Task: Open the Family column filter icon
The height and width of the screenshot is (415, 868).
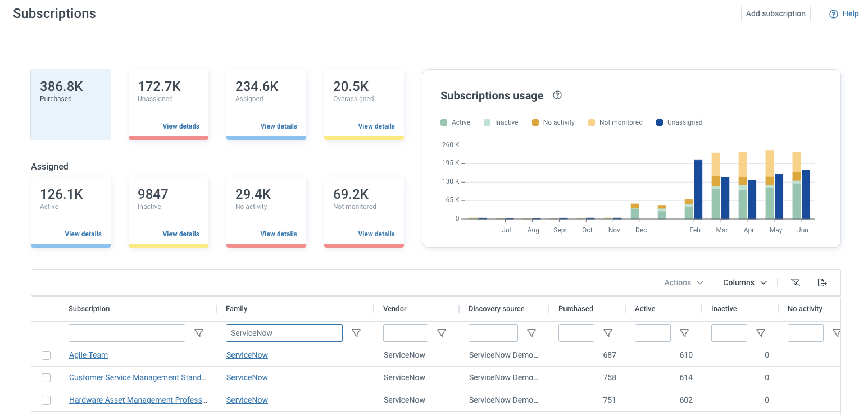Action: click(x=356, y=333)
